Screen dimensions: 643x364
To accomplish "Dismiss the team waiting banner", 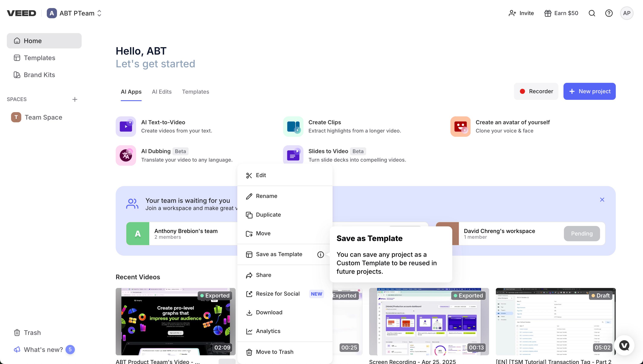I will pos(602,200).
